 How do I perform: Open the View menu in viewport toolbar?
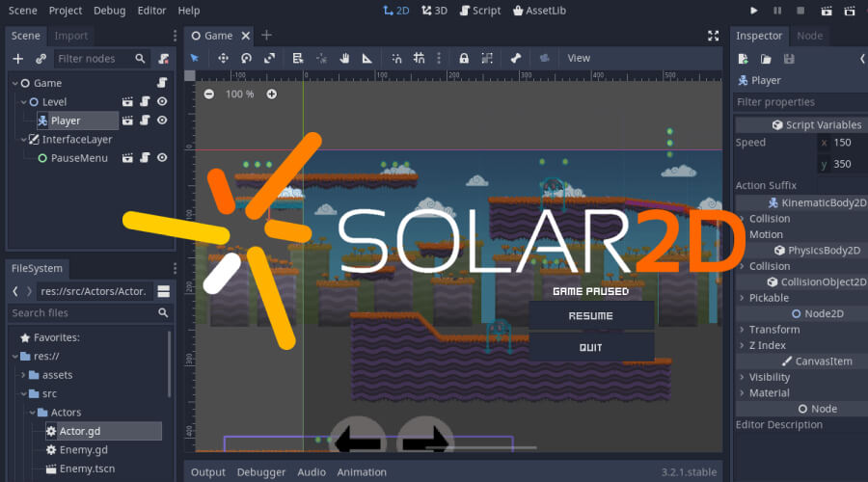[579, 58]
